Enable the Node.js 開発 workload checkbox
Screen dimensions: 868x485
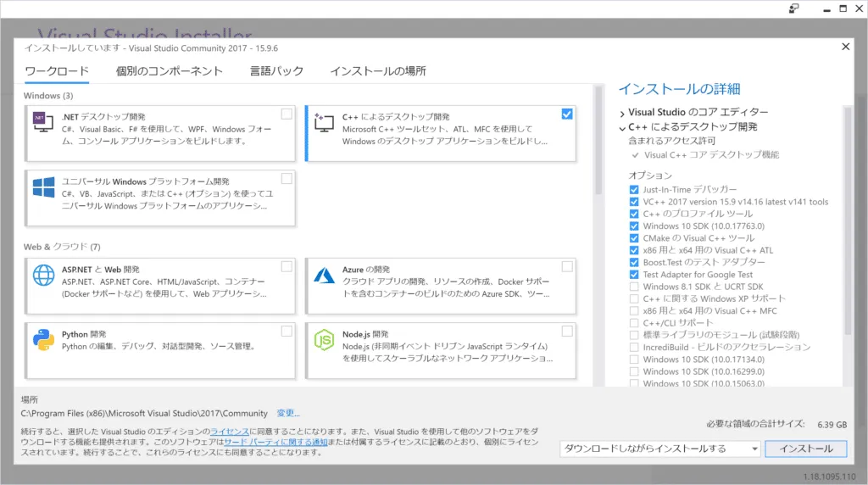pyautogui.click(x=567, y=332)
